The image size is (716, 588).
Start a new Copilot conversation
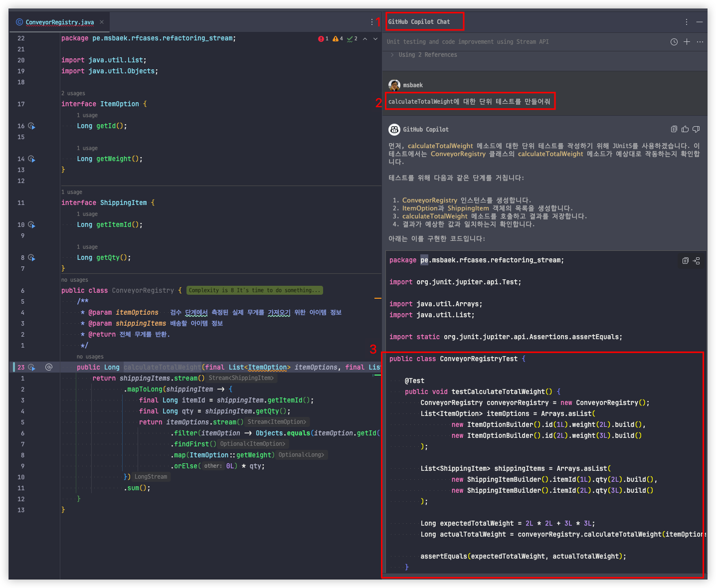(687, 42)
